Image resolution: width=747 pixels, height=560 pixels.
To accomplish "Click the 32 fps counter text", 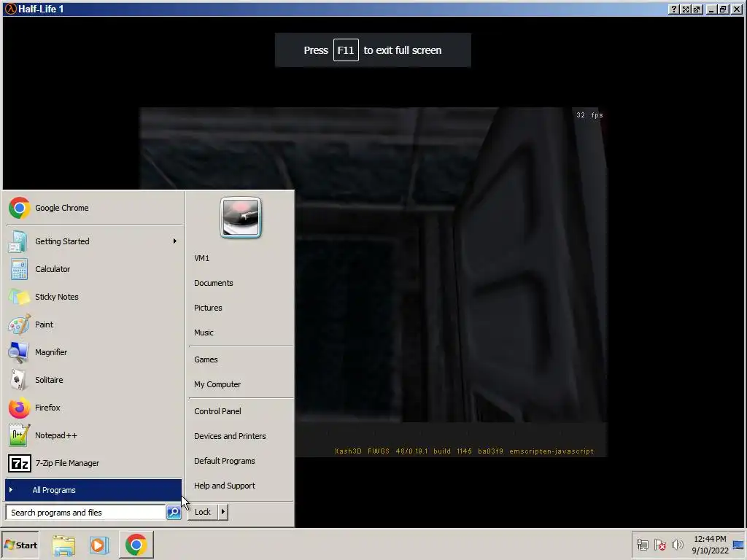I will [x=589, y=114].
